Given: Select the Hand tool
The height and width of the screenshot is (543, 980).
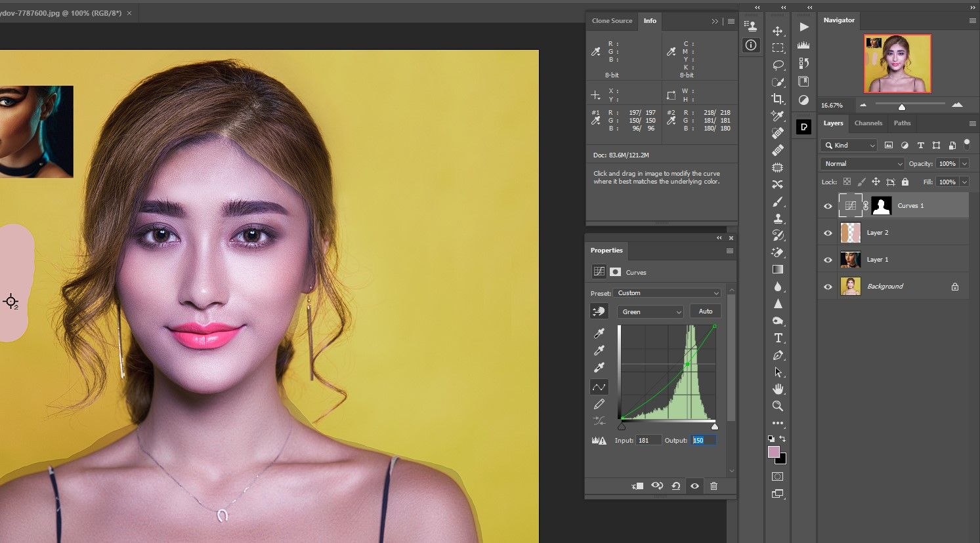Looking at the screenshot, I should [x=778, y=389].
